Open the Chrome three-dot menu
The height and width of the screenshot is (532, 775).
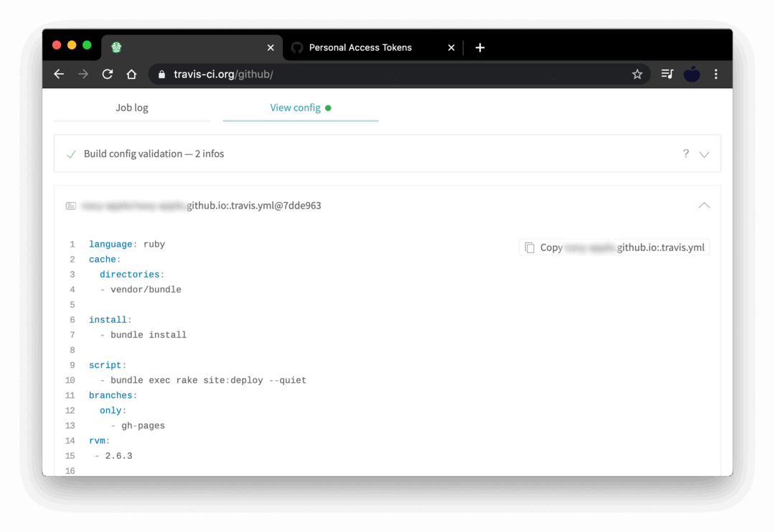coord(715,74)
